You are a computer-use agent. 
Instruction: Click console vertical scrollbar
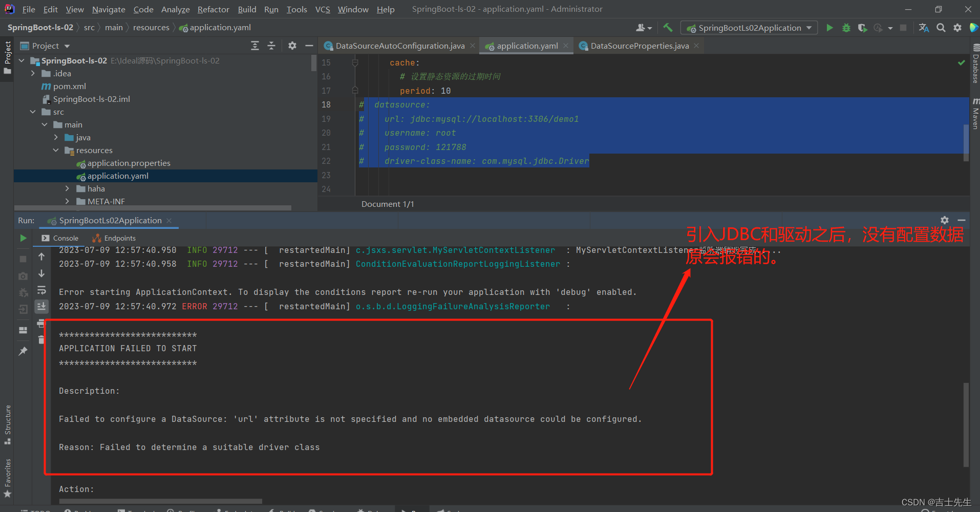966,425
